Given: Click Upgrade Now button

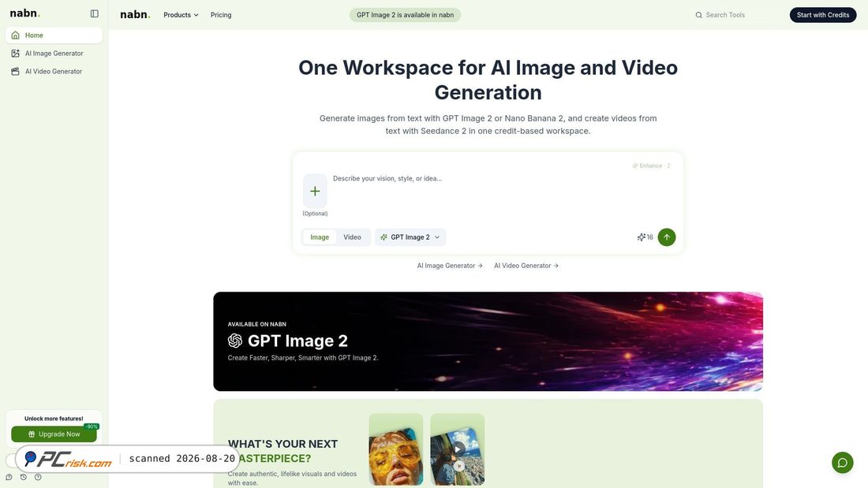Looking at the screenshot, I should pos(54,434).
